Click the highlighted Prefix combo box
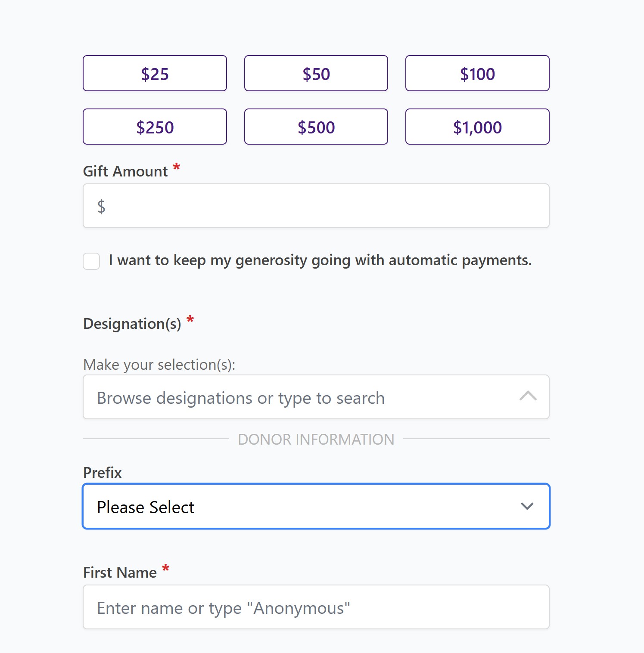This screenshot has width=644, height=653. point(316,506)
